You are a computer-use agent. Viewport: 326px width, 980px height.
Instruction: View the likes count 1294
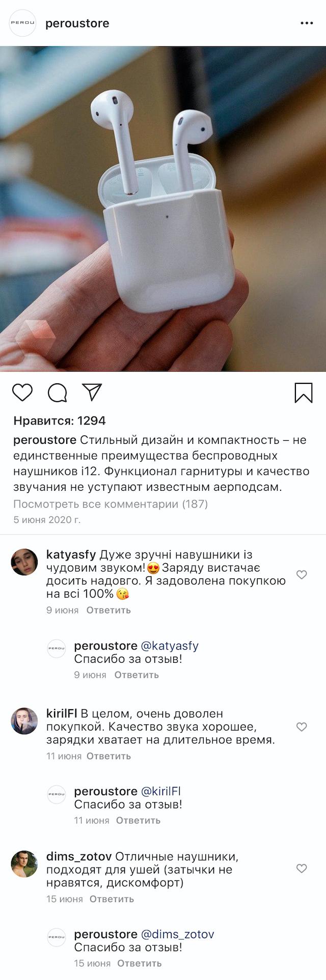pos(60,421)
